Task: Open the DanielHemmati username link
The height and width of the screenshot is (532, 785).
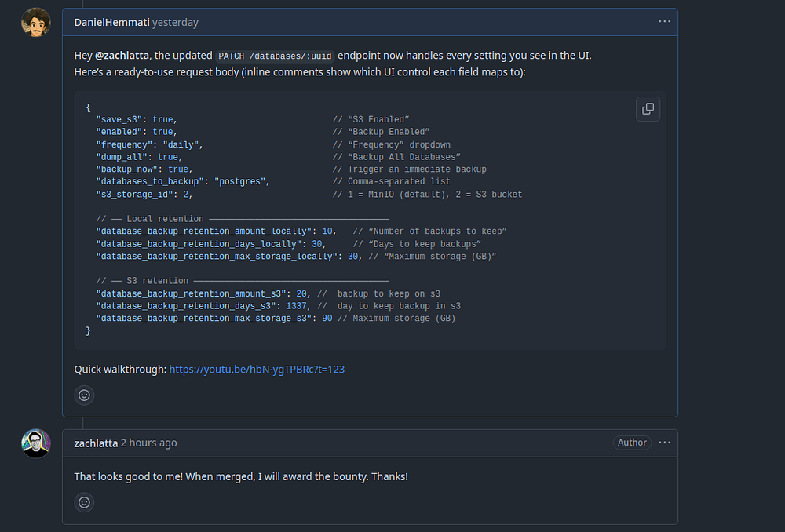Action: click(111, 23)
